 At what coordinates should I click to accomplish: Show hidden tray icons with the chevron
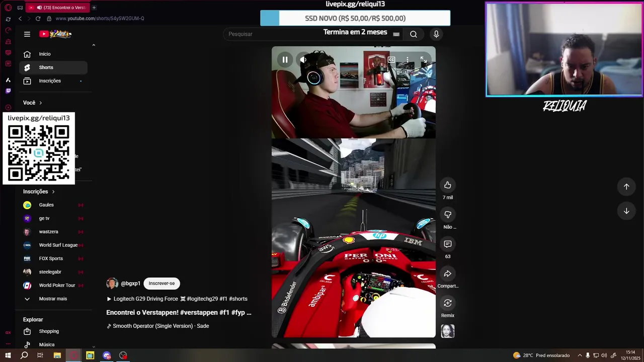click(580, 355)
